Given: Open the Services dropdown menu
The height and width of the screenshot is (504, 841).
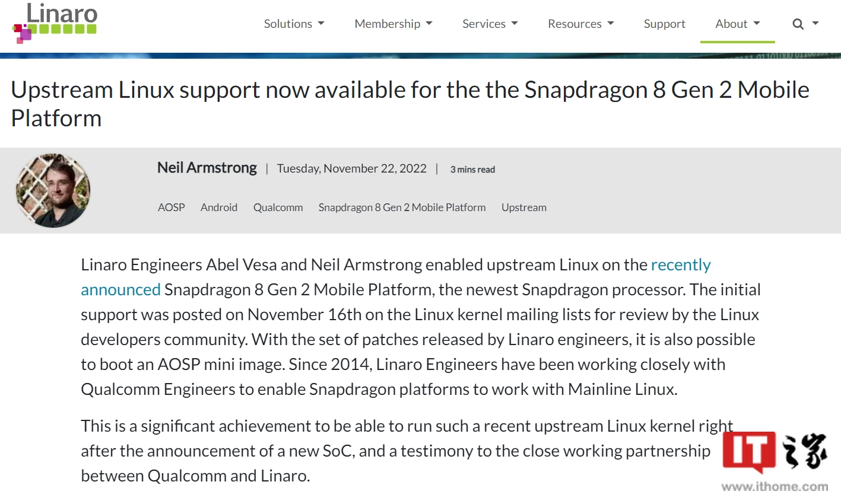Looking at the screenshot, I should tap(490, 24).
